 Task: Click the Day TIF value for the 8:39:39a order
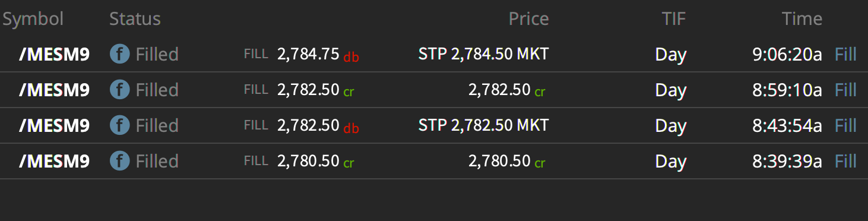click(671, 162)
